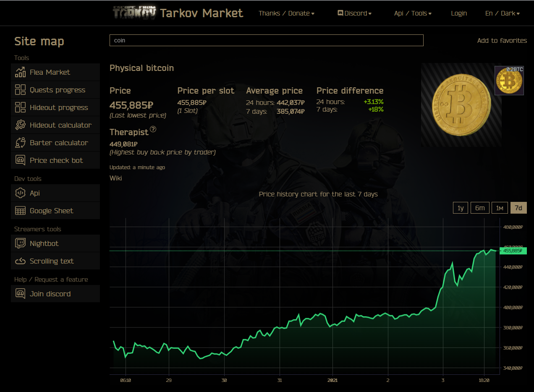
Task: Click the Hideout progress icon
Action: click(20, 107)
